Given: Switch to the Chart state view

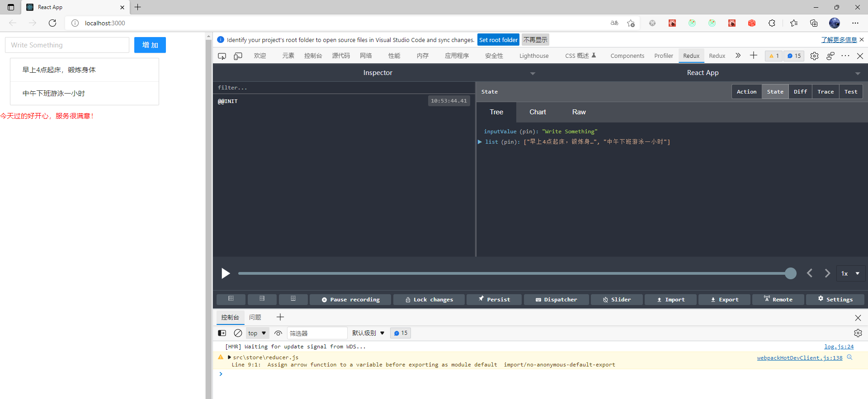Looking at the screenshot, I should click(x=538, y=112).
